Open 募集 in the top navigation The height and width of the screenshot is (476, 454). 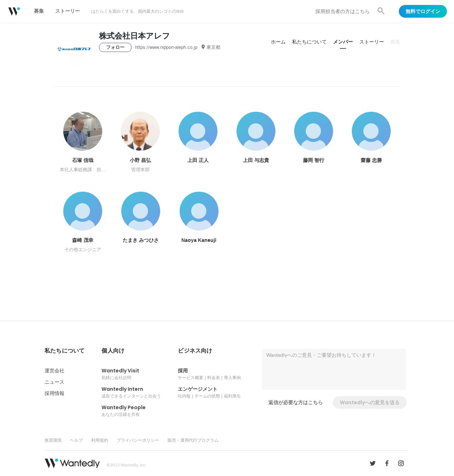[x=39, y=11]
